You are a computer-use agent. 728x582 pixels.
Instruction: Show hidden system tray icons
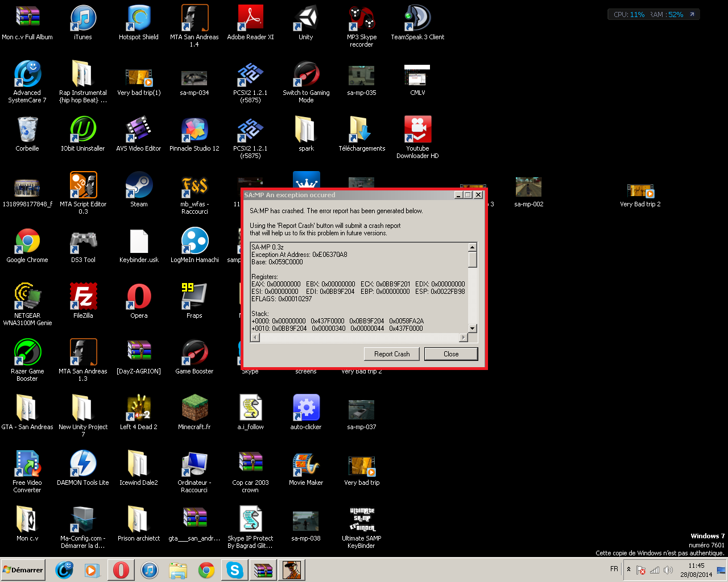tap(628, 569)
